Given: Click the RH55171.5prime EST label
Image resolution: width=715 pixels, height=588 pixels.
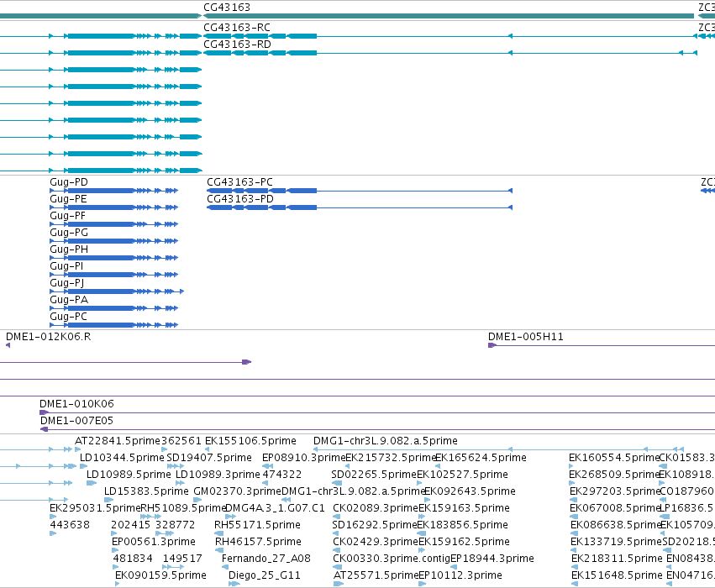Looking at the screenshot, I should tap(258, 525).
